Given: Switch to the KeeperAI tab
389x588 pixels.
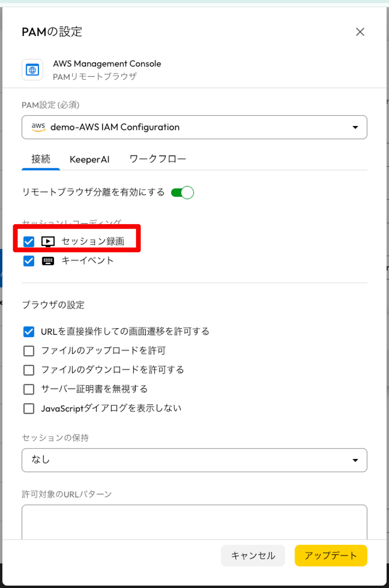Looking at the screenshot, I should pyautogui.click(x=89, y=160).
